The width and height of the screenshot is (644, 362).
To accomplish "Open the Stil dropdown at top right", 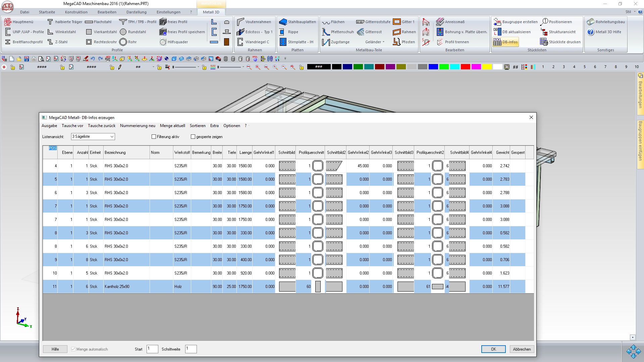I will pyautogui.click(x=630, y=12).
